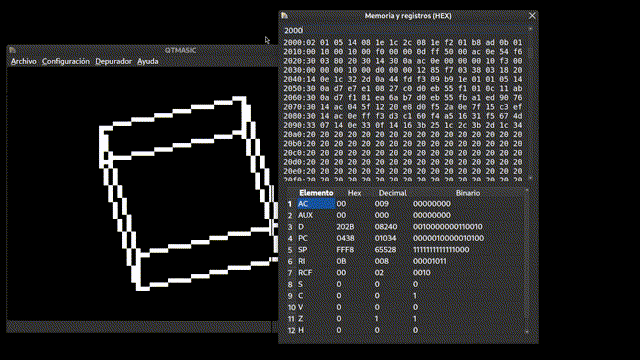Screen dimensions: 640x360
Task: Select the AC register row
Action: point(410,204)
